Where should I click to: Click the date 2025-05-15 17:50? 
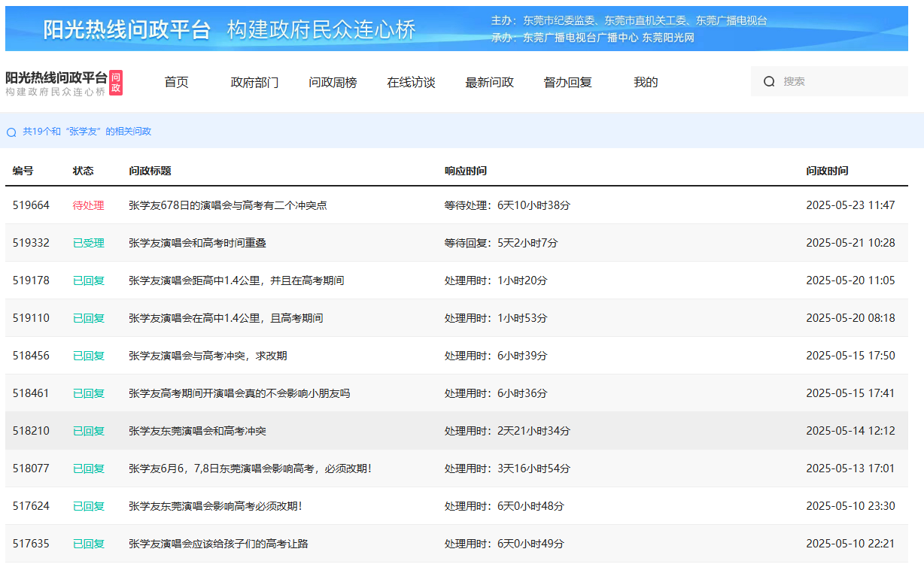click(850, 356)
